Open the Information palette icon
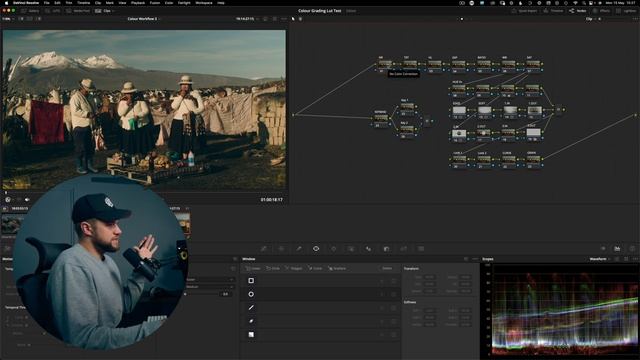This screenshot has width=640, height=360. (632, 249)
